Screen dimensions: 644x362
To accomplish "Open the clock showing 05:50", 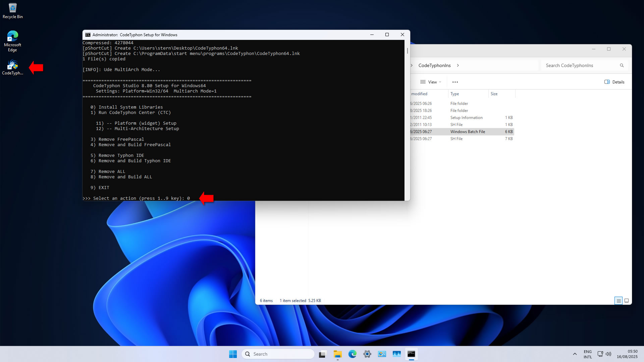I will click(x=627, y=354).
